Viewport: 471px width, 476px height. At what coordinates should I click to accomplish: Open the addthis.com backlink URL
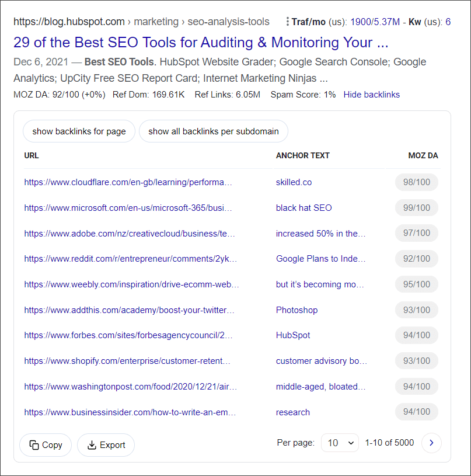coord(129,310)
